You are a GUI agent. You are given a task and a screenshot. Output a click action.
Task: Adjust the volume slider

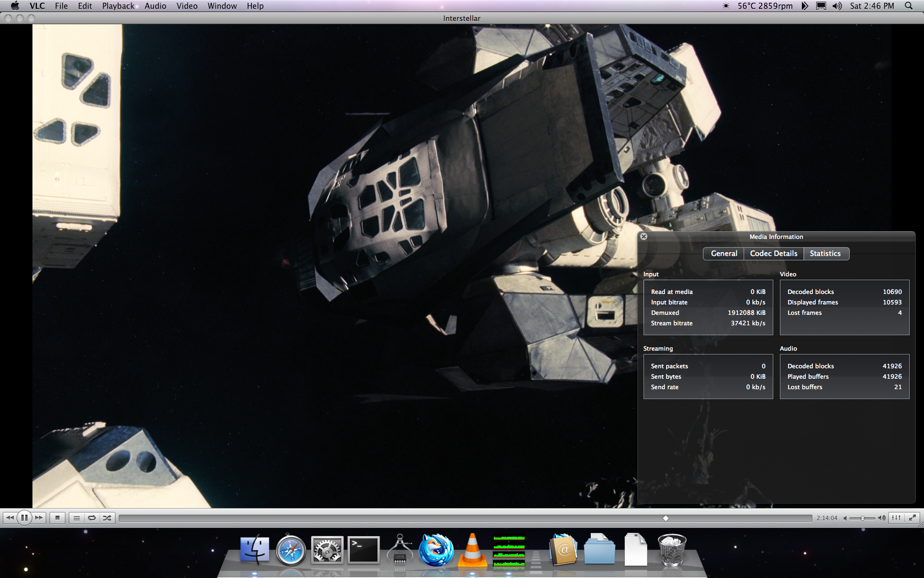(x=862, y=518)
